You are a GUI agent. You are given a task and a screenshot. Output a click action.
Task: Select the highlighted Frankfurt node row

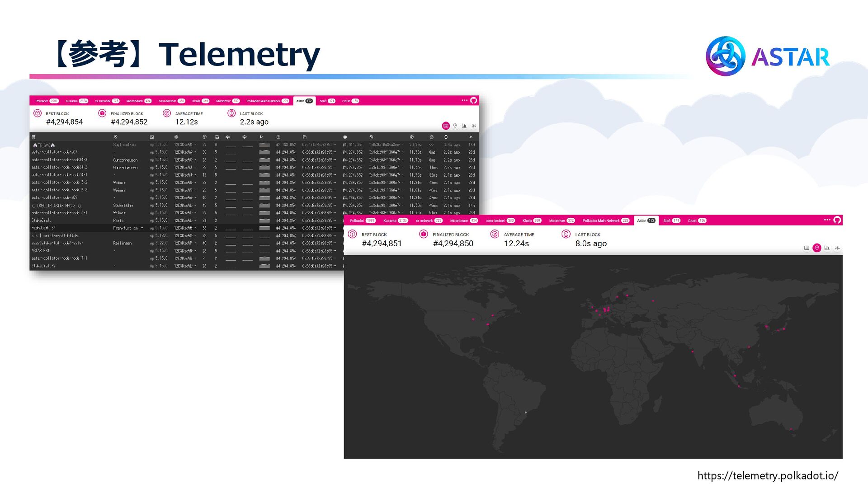tap(187, 228)
